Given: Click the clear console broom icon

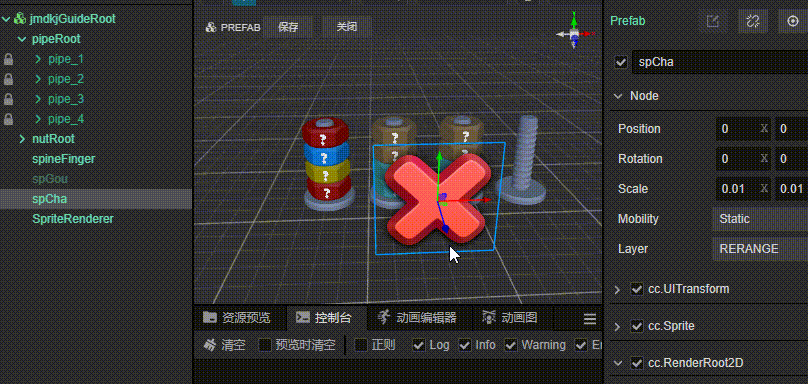Looking at the screenshot, I should 210,345.
